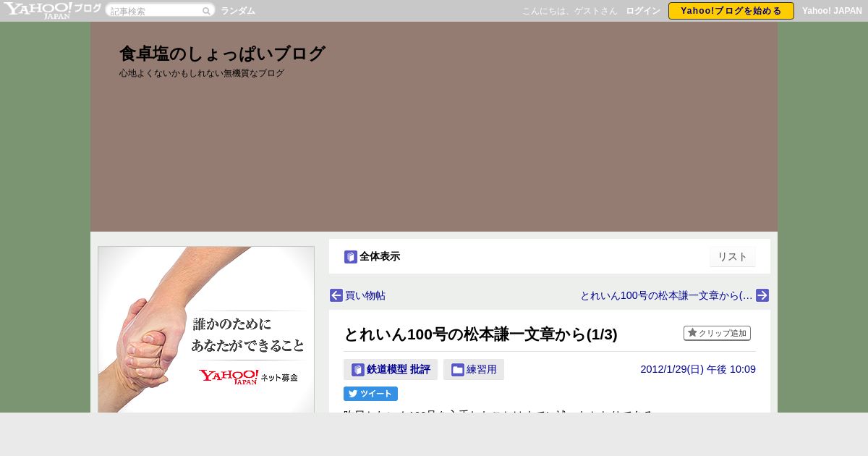Viewport: 868px width, 456px height.
Task: Click subtitle 心地よくないかもしれない無機質なブログ
Action: pyautogui.click(x=202, y=73)
